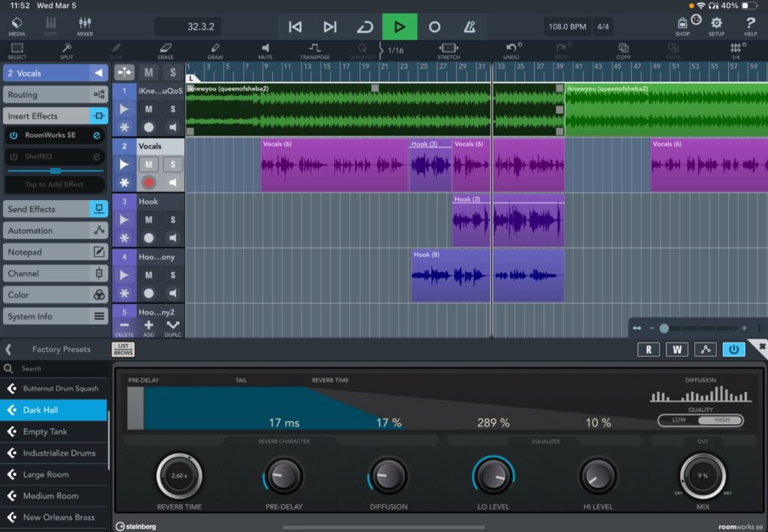Jump to project start
The height and width of the screenshot is (532, 768).
(x=295, y=27)
